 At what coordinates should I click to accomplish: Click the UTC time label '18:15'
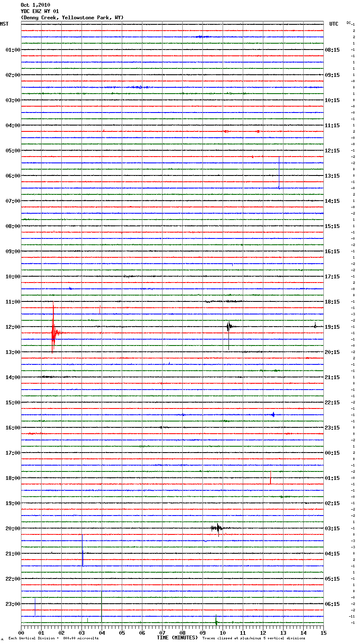(x=332, y=302)
